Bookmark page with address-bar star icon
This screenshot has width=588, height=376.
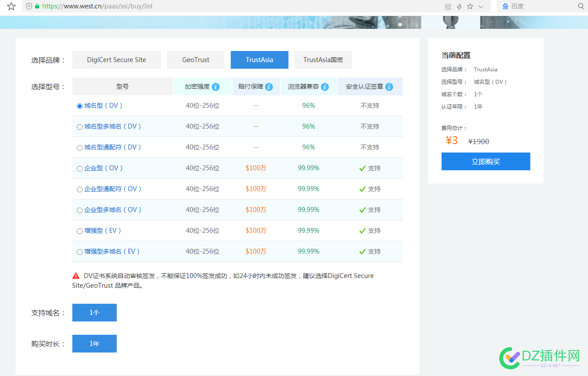[x=470, y=7]
